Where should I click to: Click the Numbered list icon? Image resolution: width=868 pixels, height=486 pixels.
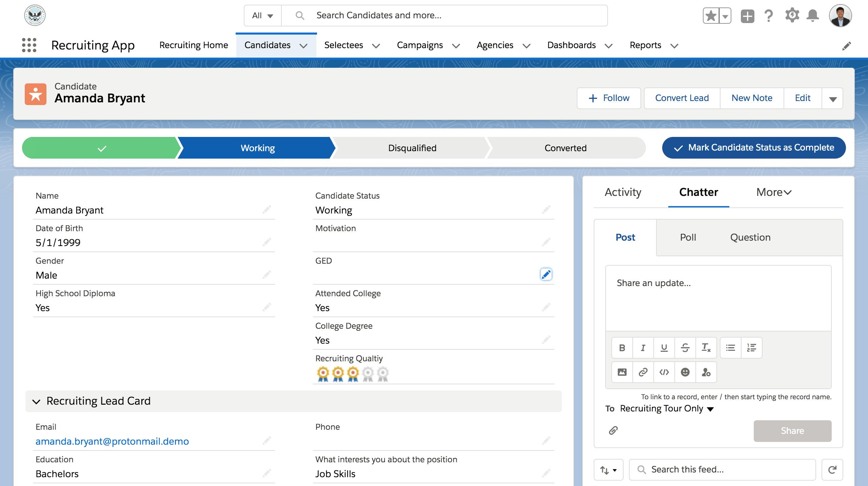coord(751,347)
